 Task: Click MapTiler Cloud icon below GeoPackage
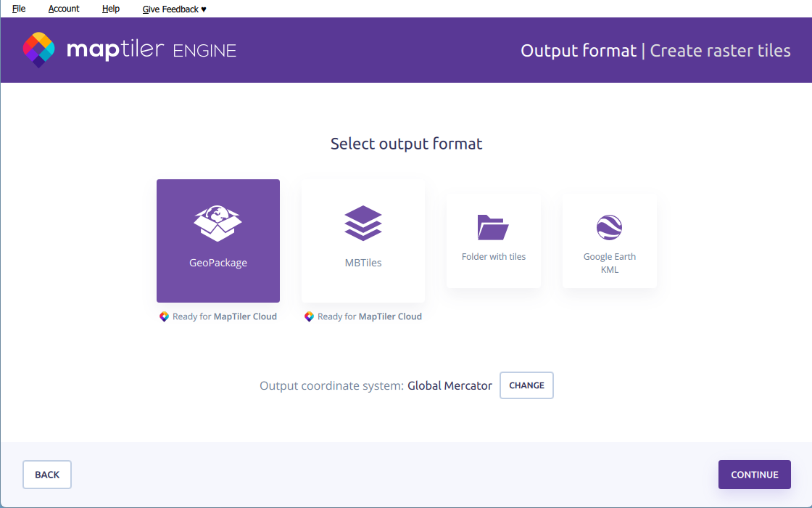click(165, 317)
